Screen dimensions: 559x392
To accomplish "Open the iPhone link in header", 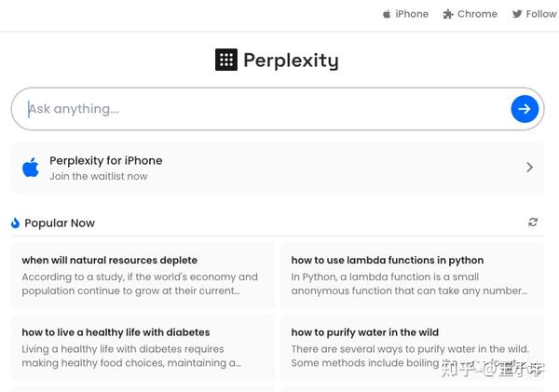I will click(405, 14).
